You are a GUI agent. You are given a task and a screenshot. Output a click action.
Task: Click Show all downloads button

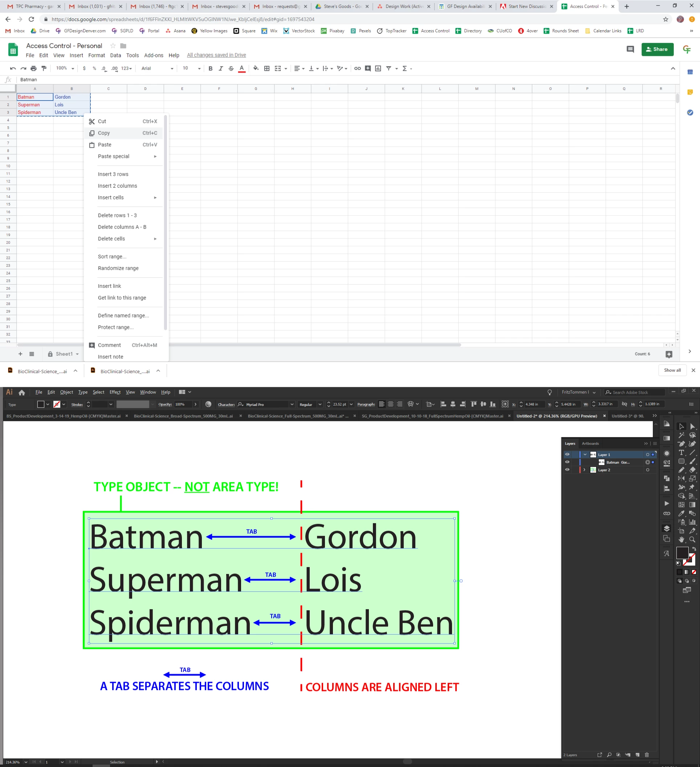pyautogui.click(x=672, y=370)
